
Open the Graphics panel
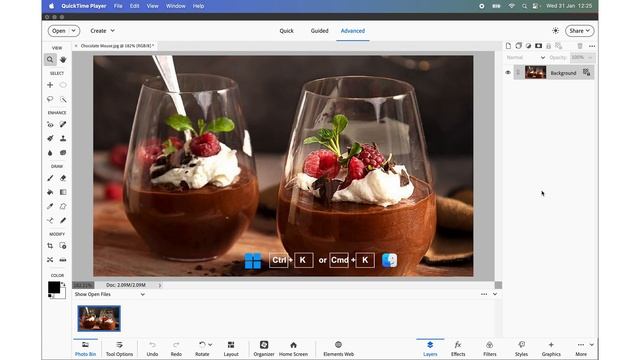pyautogui.click(x=551, y=349)
